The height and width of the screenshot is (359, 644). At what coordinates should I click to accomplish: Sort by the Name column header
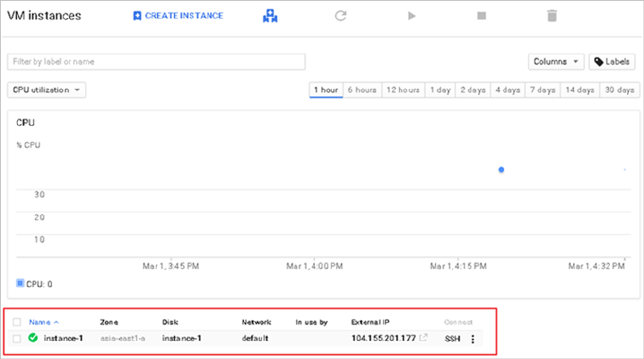click(43, 322)
